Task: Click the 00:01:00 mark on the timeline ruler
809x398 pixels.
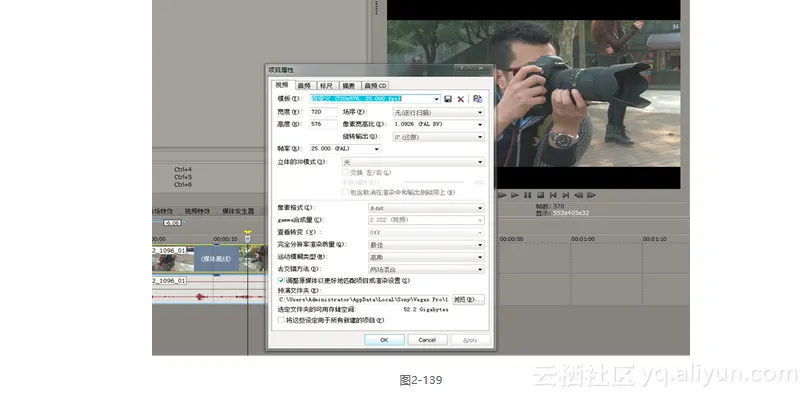Action: coord(583,239)
